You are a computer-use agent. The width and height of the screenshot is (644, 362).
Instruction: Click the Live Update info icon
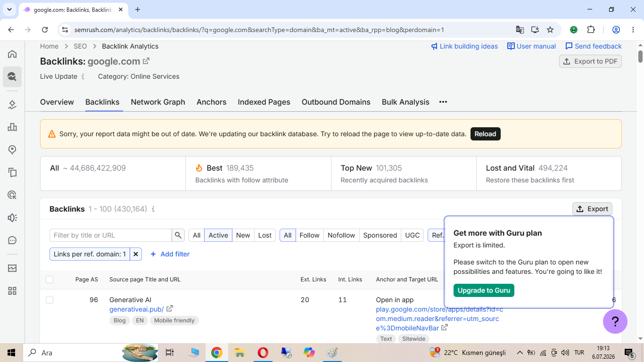(83, 76)
